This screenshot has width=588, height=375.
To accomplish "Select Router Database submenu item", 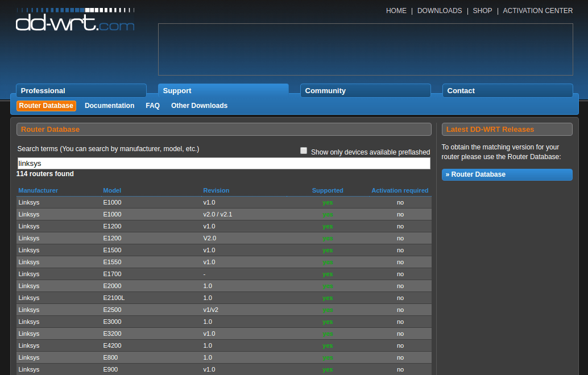I will coord(46,106).
